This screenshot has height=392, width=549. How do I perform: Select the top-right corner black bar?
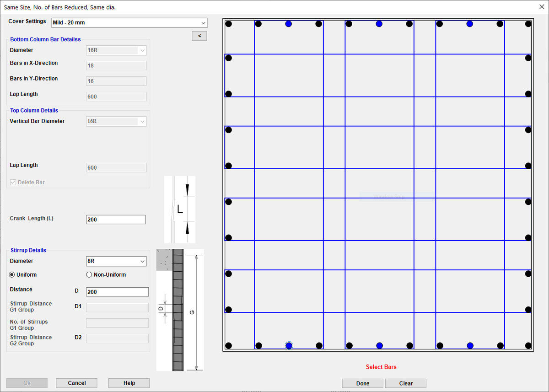[528, 24]
